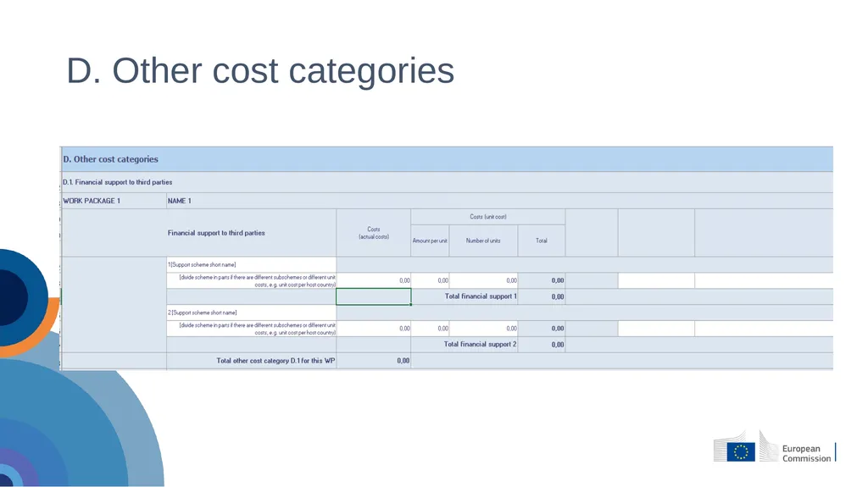Screen dimensions: 868x487
Task: Click the 'Number of units' column header
Action: (483, 241)
